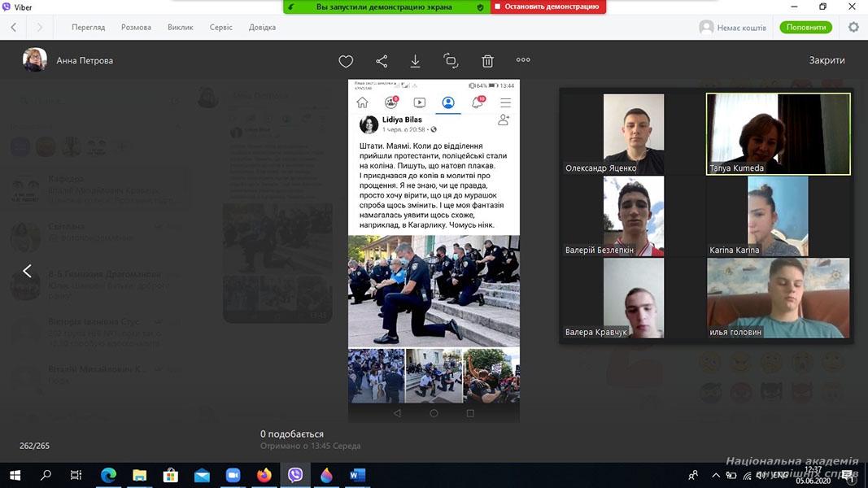Like the photo with heart icon
The image size is (868, 488).
point(346,61)
